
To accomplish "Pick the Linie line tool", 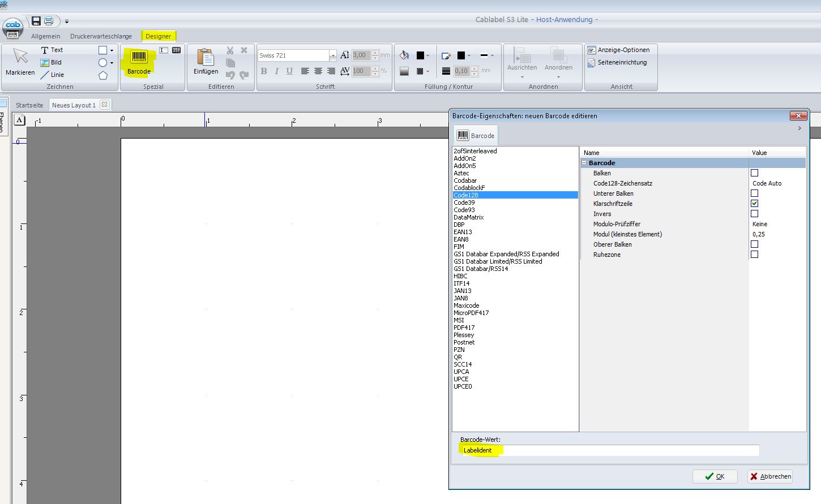I will tap(52, 75).
